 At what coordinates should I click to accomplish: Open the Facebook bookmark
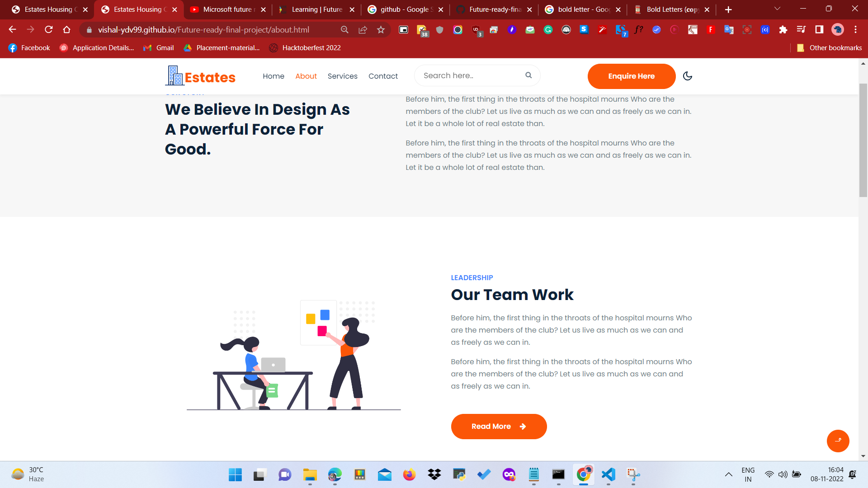click(29, 48)
